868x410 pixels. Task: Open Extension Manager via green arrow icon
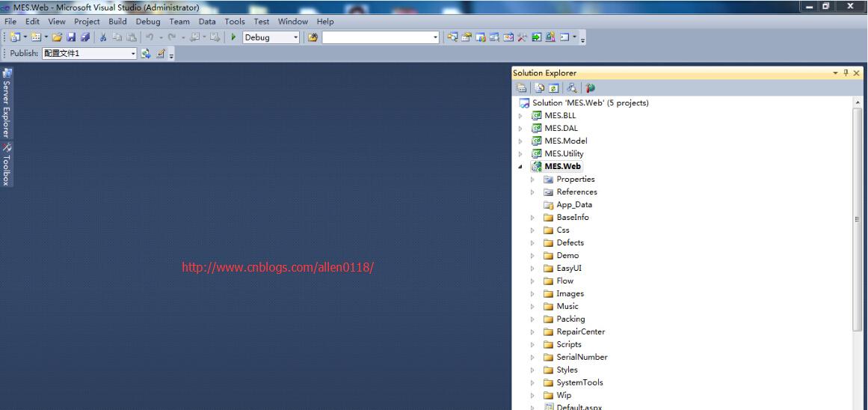click(x=536, y=37)
